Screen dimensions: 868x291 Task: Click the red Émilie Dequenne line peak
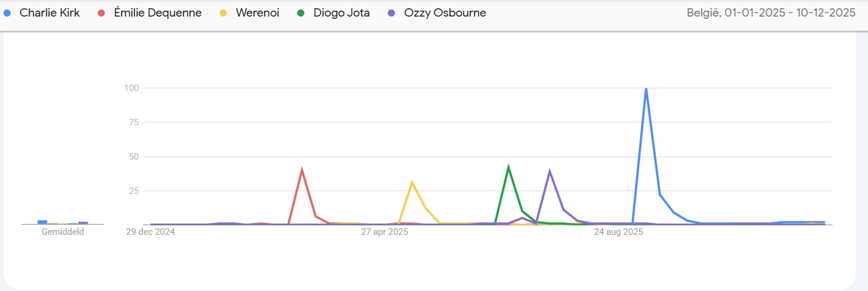[x=302, y=170]
